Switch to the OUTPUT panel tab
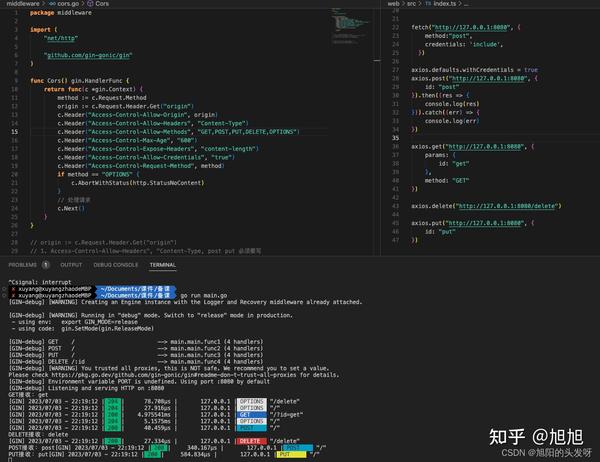The image size is (600, 462). pos(71,265)
